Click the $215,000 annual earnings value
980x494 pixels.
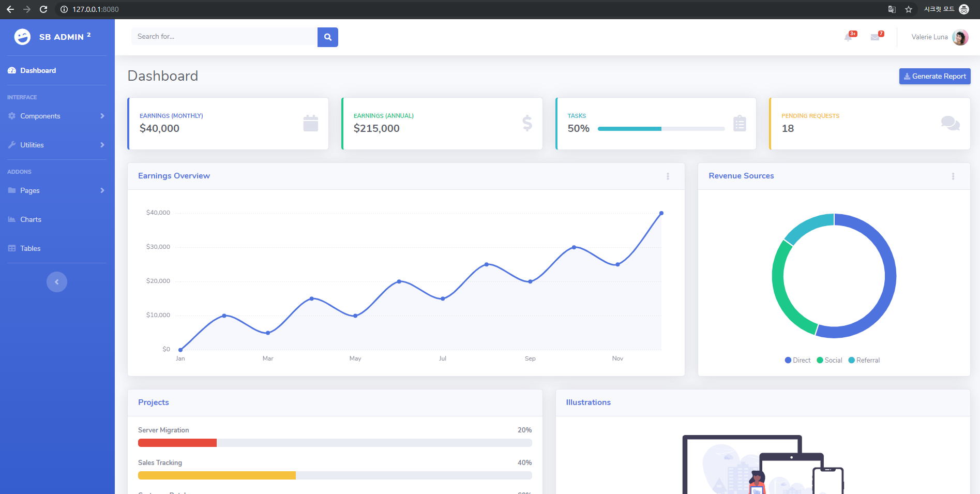(376, 129)
